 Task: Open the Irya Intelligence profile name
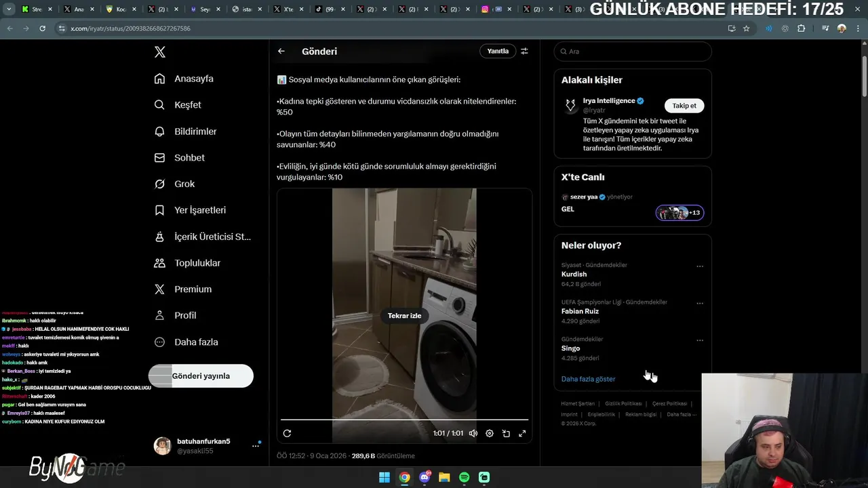tap(609, 101)
